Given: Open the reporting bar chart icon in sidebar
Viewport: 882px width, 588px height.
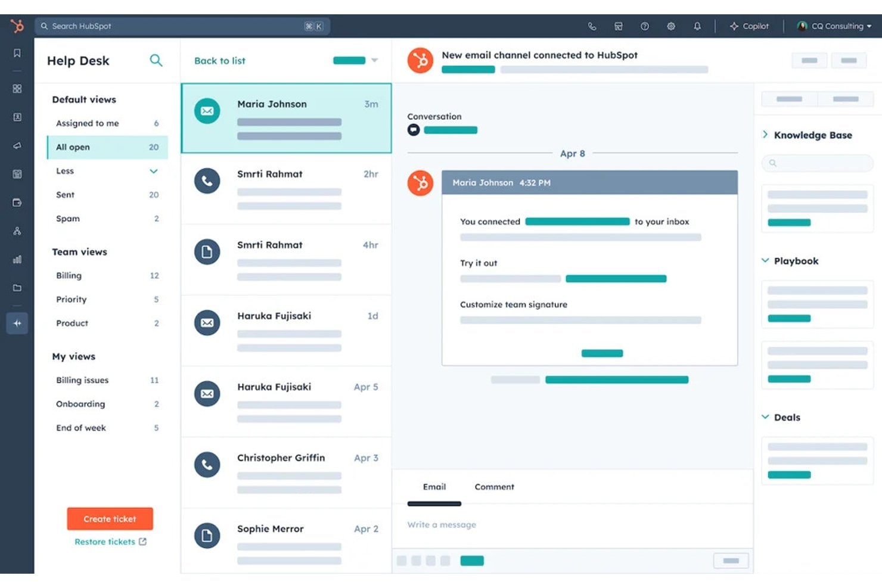Looking at the screenshot, I should (17, 260).
